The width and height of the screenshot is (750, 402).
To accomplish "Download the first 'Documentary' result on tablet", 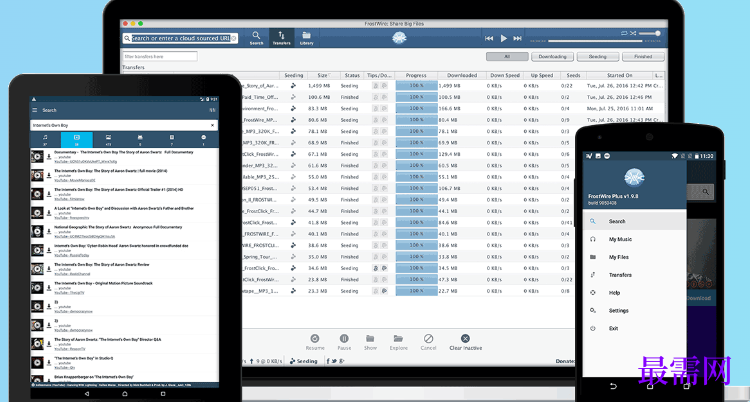I will tap(49, 157).
